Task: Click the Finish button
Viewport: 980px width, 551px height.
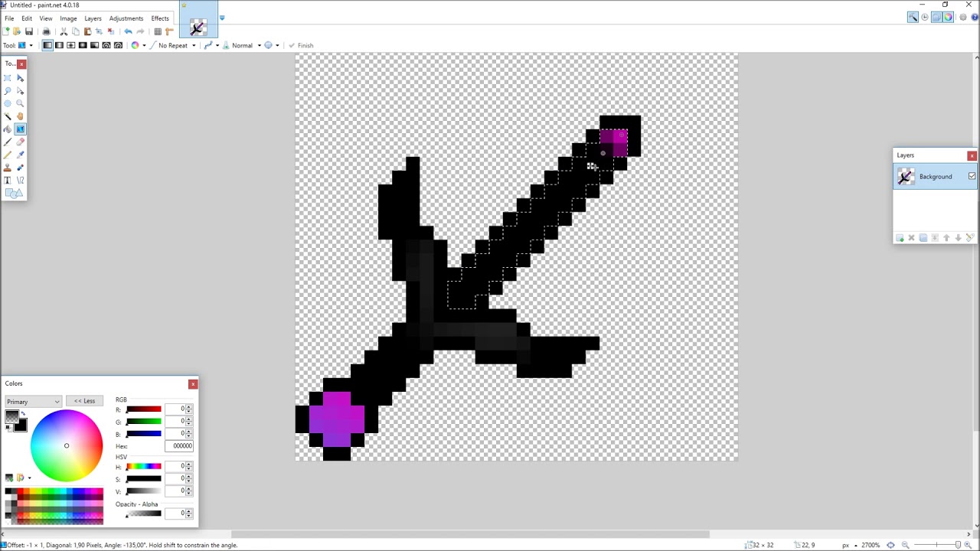Action: tap(300, 45)
